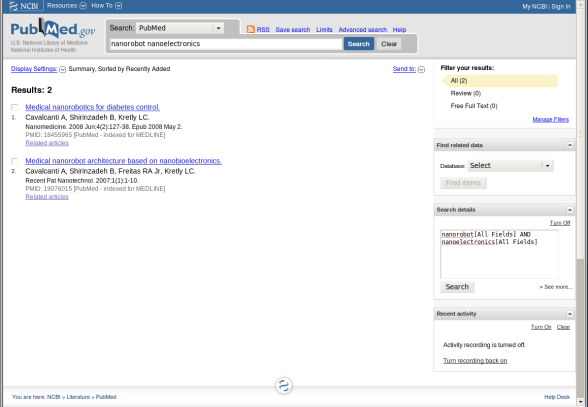Screen dimensions: 588x407
Task: Expand the Resources menu
Action: 67,6
